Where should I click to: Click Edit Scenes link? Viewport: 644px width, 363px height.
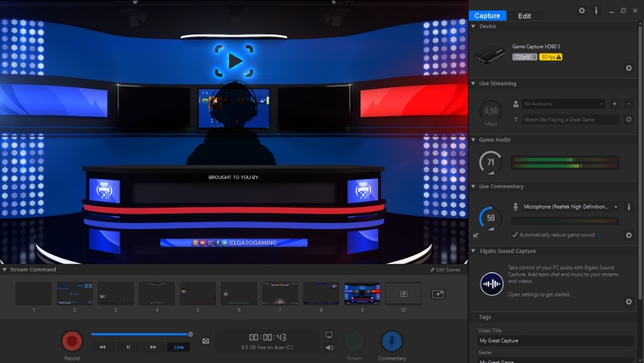coord(445,270)
